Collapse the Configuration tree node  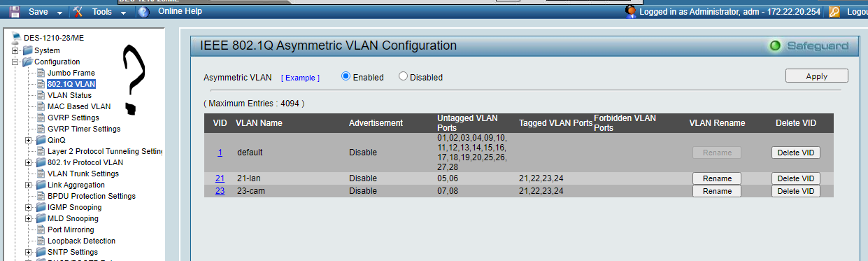point(16,62)
